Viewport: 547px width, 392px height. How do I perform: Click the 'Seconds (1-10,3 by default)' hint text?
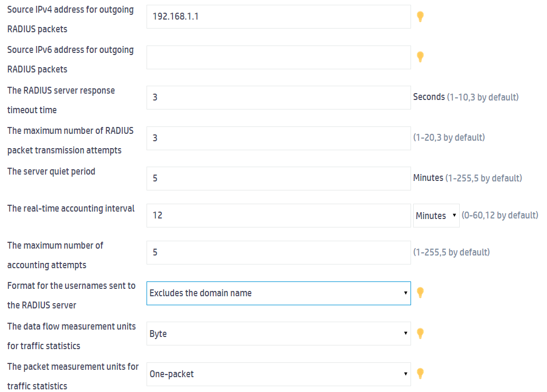pyautogui.click(x=466, y=97)
